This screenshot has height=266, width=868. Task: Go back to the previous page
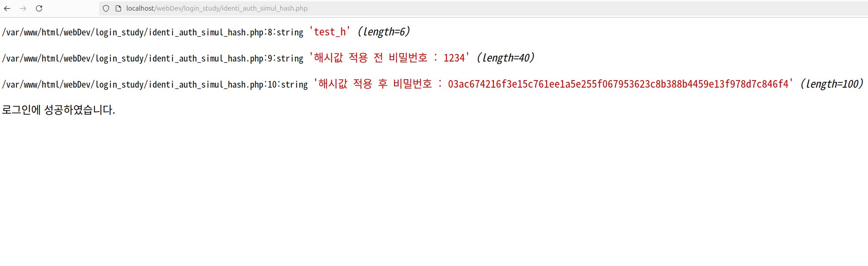pyautogui.click(x=8, y=8)
